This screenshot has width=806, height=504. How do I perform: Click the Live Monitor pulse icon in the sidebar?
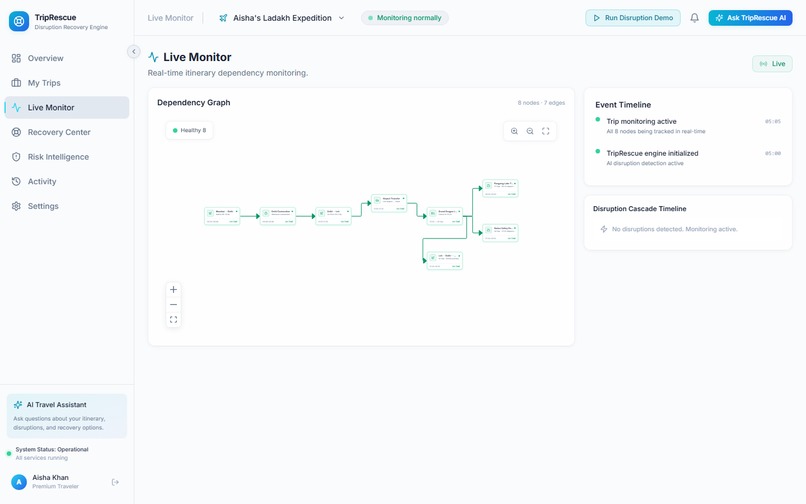click(16, 107)
